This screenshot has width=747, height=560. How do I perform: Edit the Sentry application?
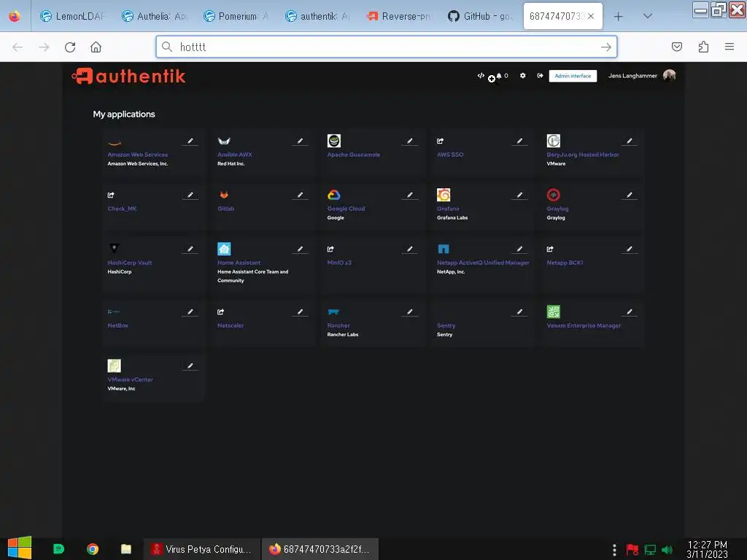pyautogui.click(x=519, y=312)
